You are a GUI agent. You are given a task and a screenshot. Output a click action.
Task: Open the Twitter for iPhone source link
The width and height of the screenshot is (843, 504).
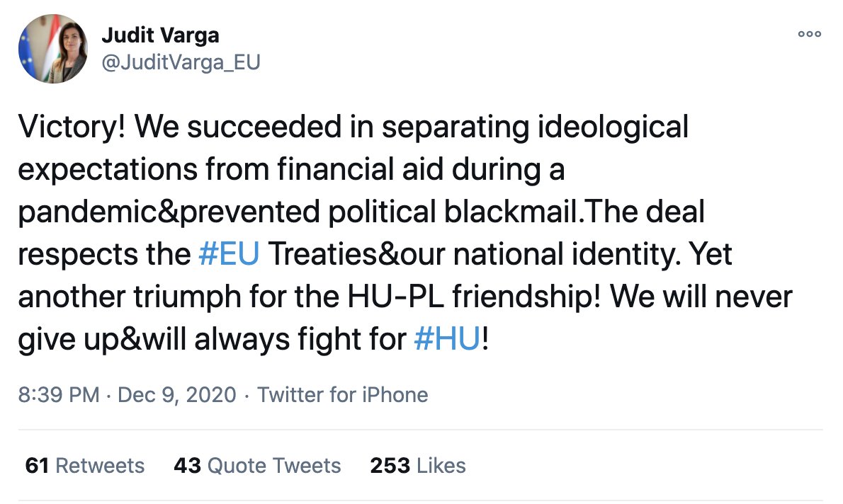click(x=342, y=394)
